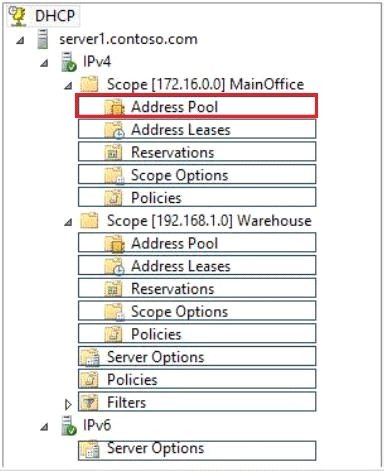
Task: Select Address Pool under MainOffice scope
Action: click(x=197, y=106)
